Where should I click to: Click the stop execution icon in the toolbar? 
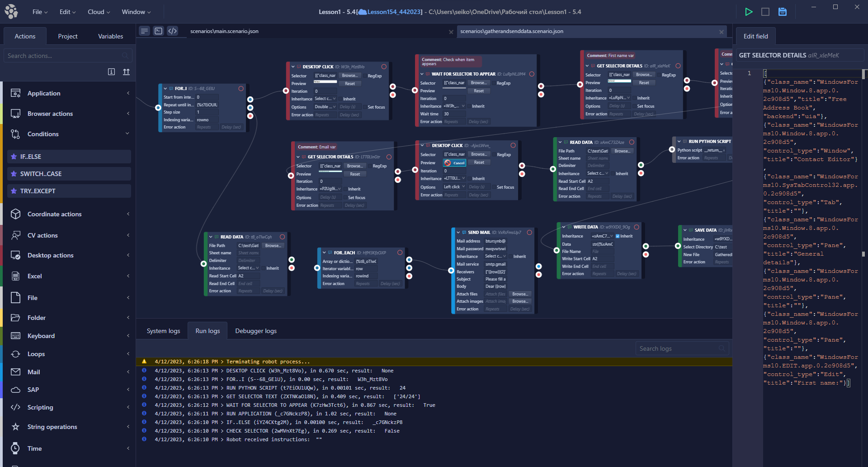point(765,12)
